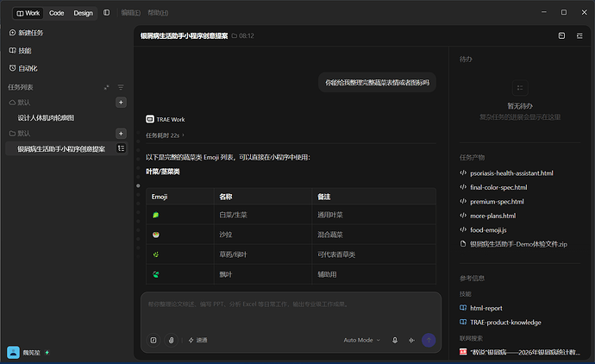Collapse all groups in 任务列表
Image resolution: width=595 pixels, height=364 pixels.
coord(107,87)
